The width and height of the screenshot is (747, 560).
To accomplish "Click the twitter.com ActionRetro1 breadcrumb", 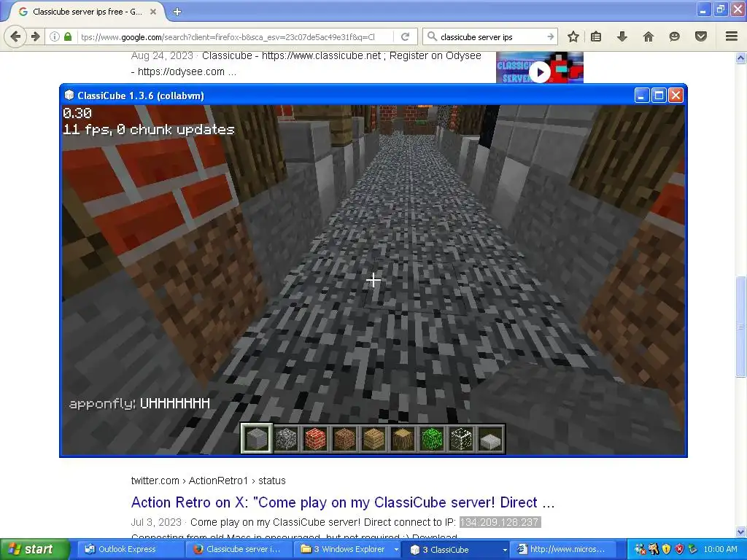I will (x=208, y=481).
